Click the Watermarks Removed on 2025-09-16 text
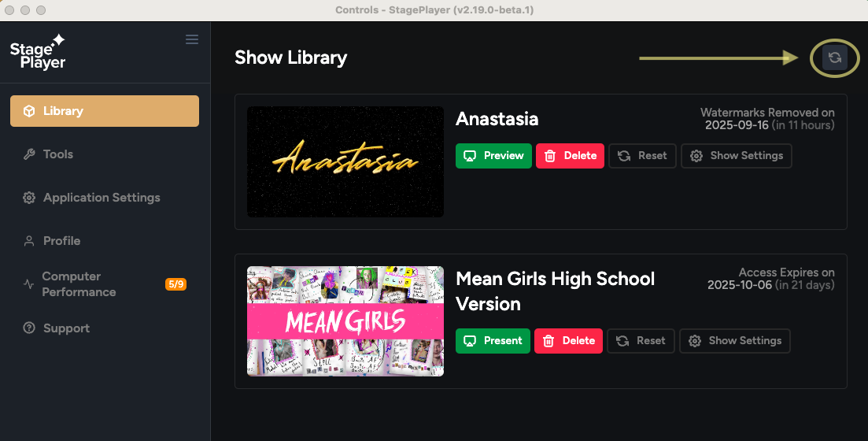Image resolution: width=868 pixels, height=441 pixels. [767, 119]
